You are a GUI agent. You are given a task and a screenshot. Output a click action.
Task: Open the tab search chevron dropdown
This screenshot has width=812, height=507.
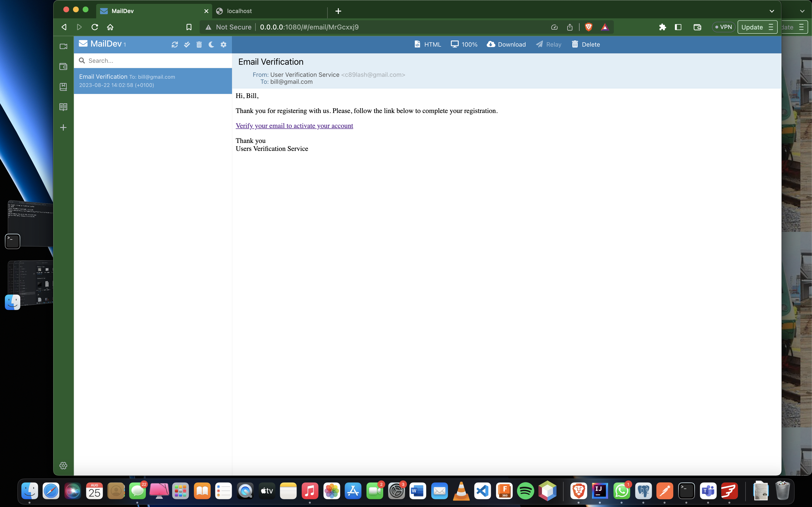pos(771,11)
